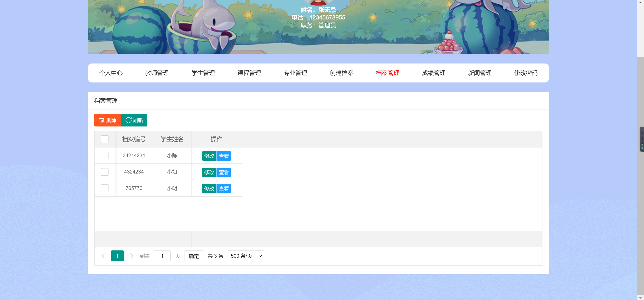Click 查看 on 小明's row
Viewport: 644px width, 300px height.
click(224, 189)
